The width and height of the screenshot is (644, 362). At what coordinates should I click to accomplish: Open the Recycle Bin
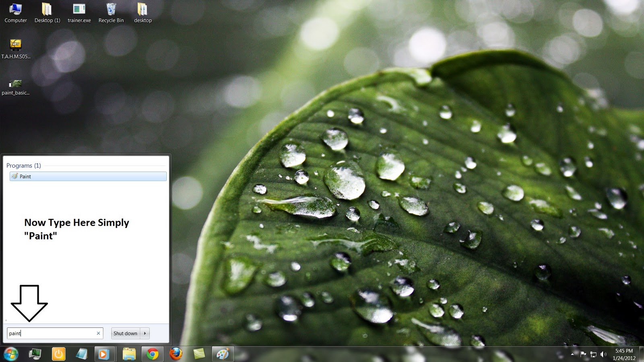[x=111, y=10]
